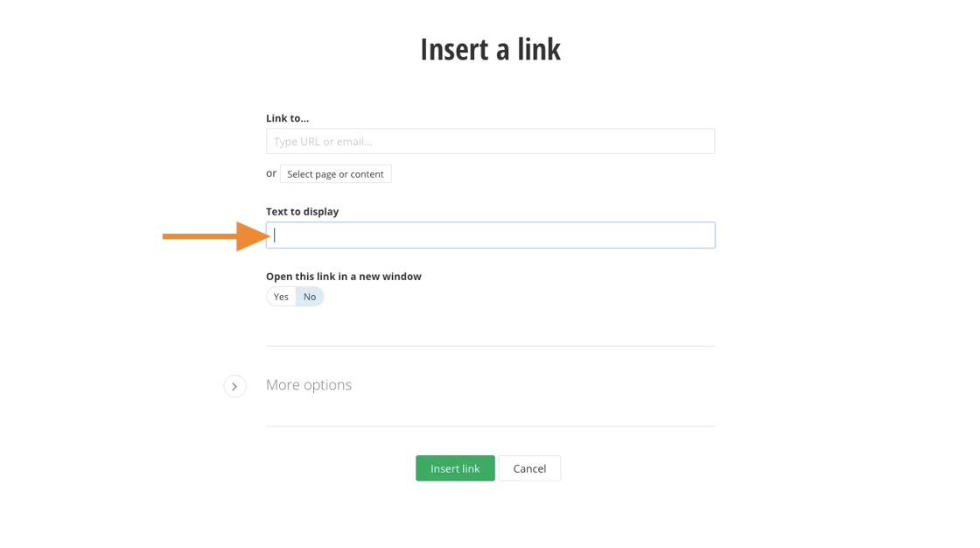Click the word "or" before Select page button
This screenshot has height=548, width=980.
[271, 173]
